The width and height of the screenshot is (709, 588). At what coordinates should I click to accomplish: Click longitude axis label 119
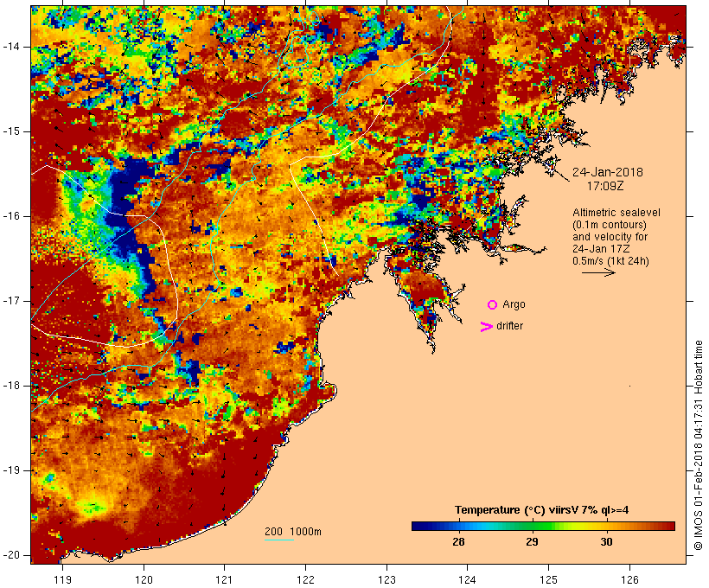[62, 579]
